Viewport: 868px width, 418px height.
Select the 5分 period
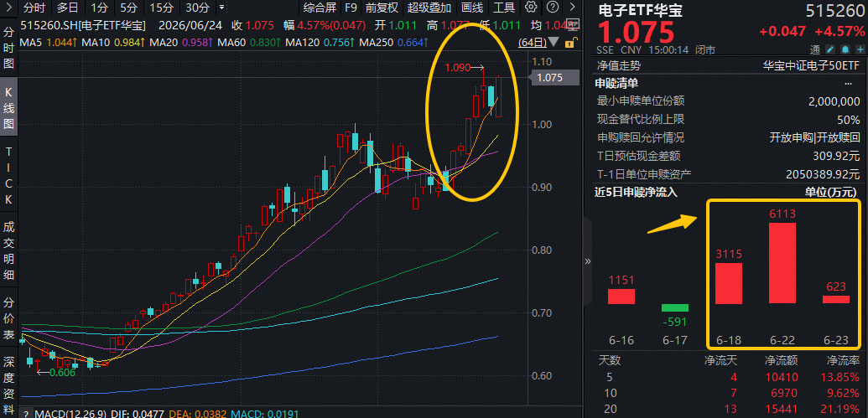[x=128, y=8]
